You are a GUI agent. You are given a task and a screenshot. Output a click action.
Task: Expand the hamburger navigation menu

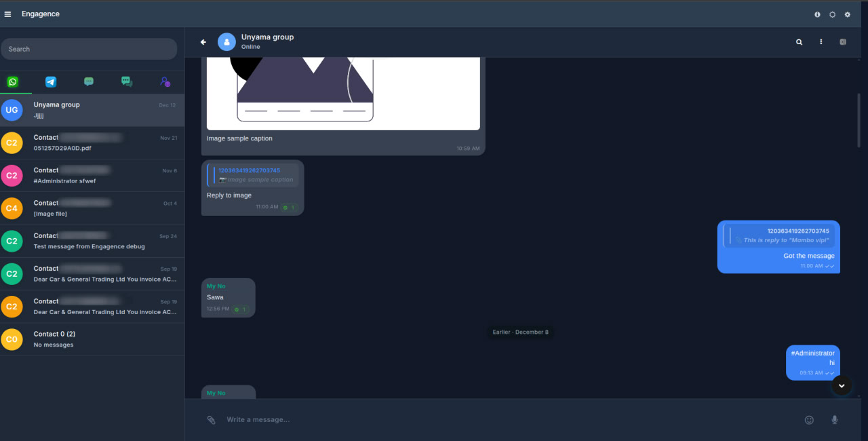click(7, 14)
